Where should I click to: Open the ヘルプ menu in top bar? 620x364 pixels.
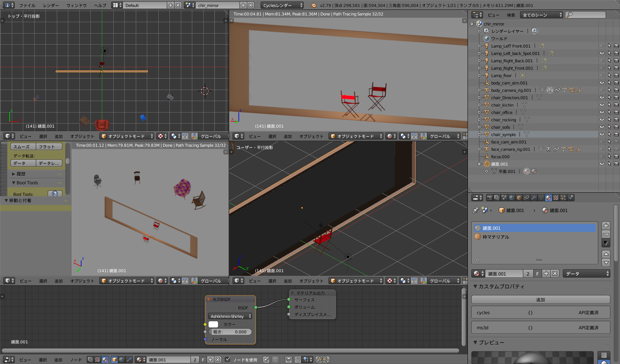pos(100,5)
